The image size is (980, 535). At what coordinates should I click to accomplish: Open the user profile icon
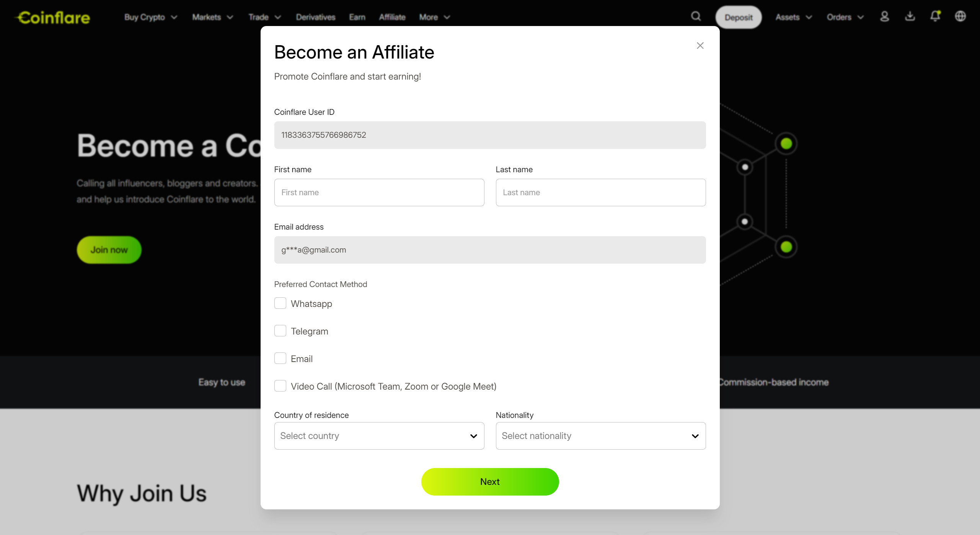[884, 16]
